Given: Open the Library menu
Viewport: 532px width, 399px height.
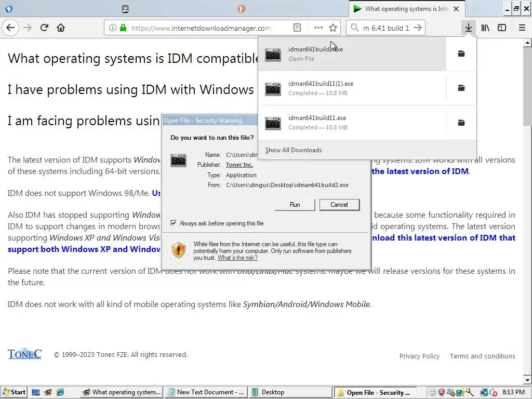Looking at the screenshot, I should tap(485, 28).
